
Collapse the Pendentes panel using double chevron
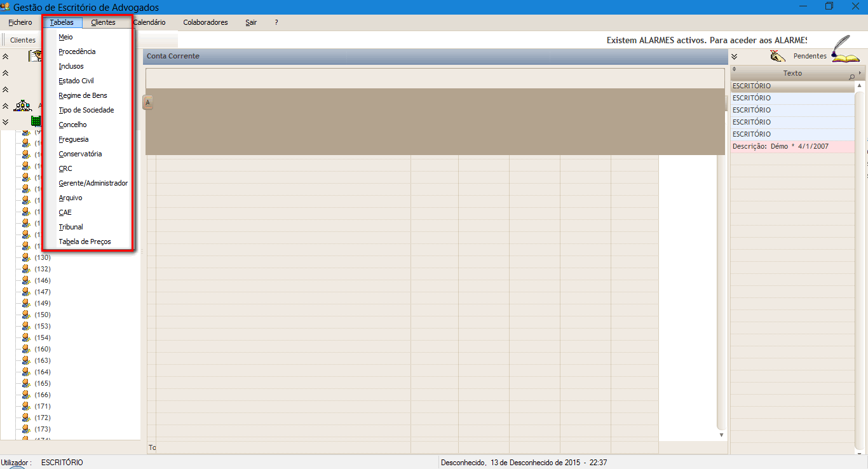tap(734, 57)
